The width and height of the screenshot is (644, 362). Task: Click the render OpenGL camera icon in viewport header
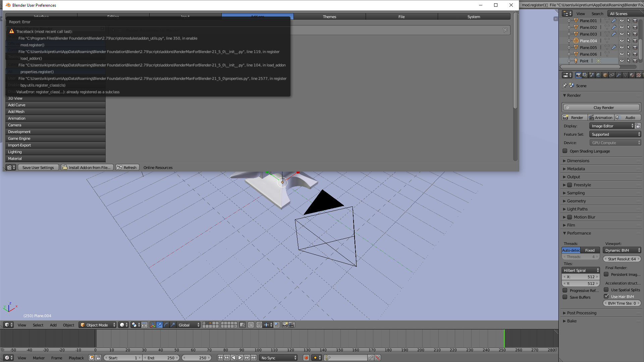[x=285, y=325]
